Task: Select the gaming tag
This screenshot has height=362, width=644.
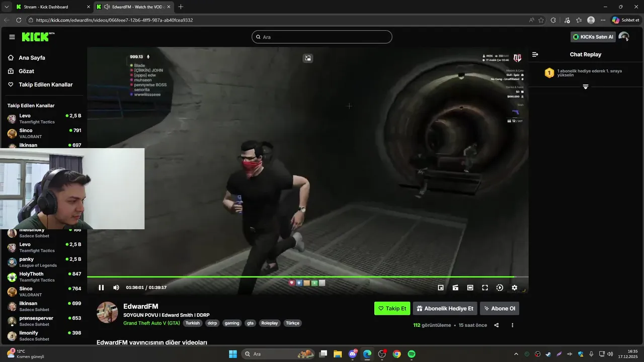Action: click(232, 323)
